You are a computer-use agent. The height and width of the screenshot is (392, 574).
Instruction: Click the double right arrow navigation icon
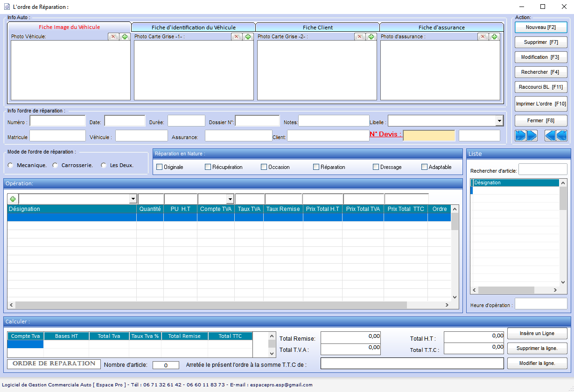click(x=520, y=136)
